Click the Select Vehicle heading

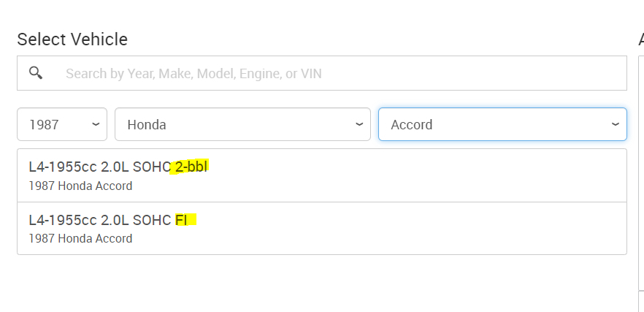point(72,39)
